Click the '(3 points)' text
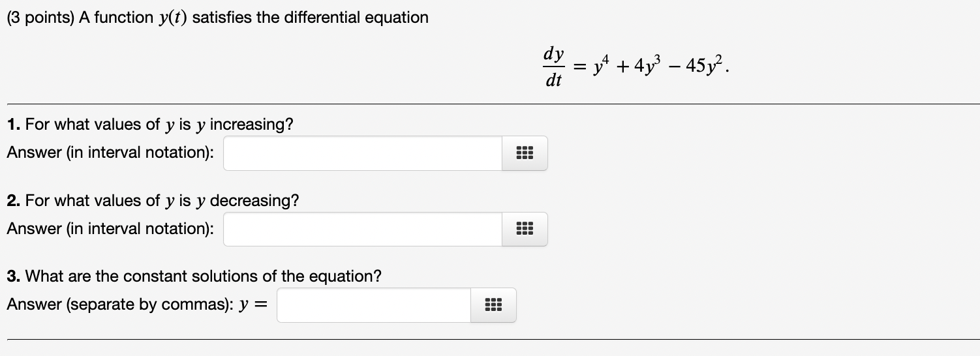The width and height of the screenshot is (980, 356). tap(40, 18)
